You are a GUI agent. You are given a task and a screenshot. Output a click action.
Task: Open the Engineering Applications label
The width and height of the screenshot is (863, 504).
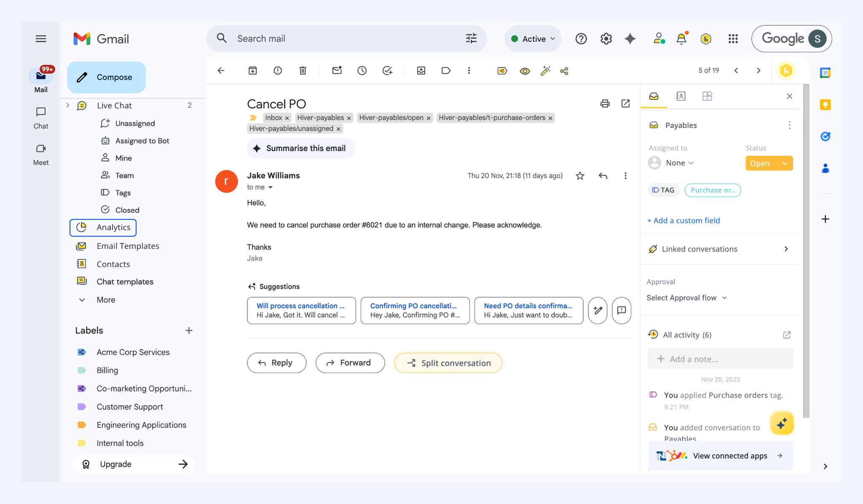[141, 425]
